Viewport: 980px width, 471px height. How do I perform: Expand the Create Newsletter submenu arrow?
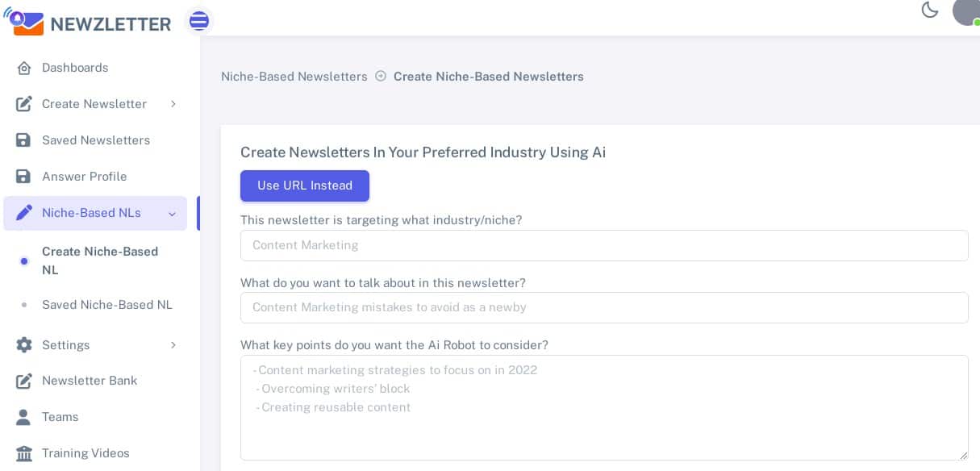coord(173,104)
